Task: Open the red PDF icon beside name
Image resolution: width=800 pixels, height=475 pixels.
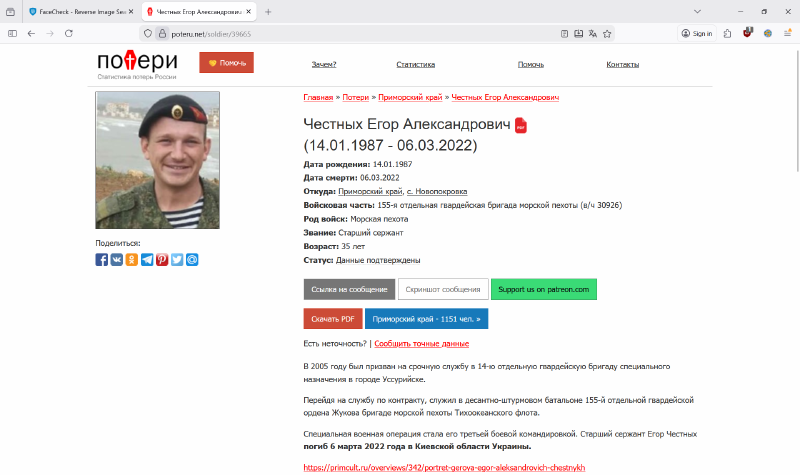Action: 520,125
